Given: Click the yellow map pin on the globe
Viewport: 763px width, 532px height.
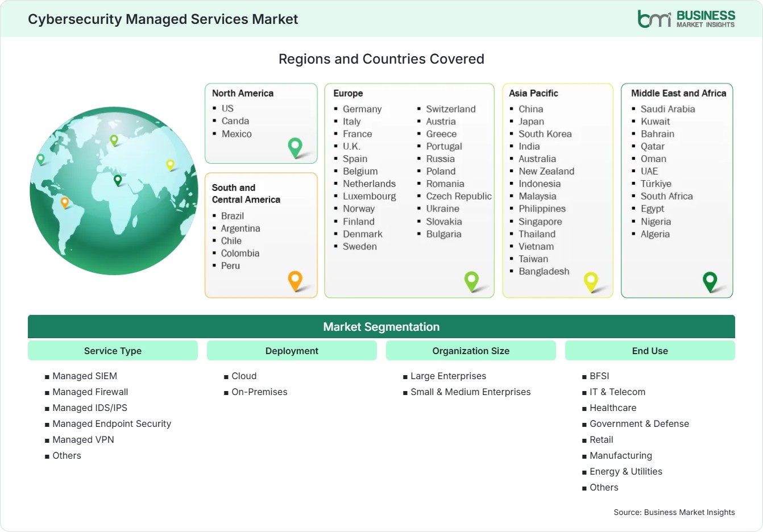Looking at the screenshot, I should [x=170, y=165].
